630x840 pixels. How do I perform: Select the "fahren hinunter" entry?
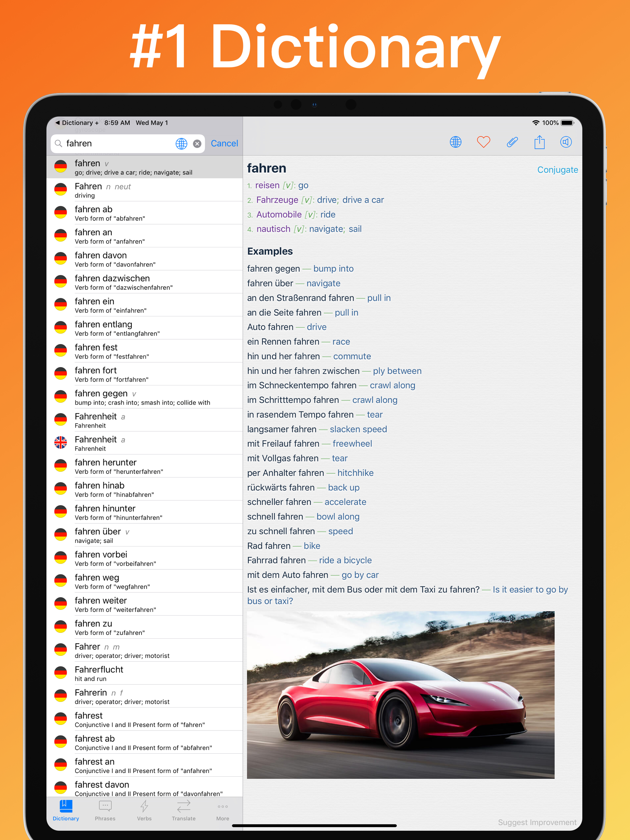(x=144, y=512)
